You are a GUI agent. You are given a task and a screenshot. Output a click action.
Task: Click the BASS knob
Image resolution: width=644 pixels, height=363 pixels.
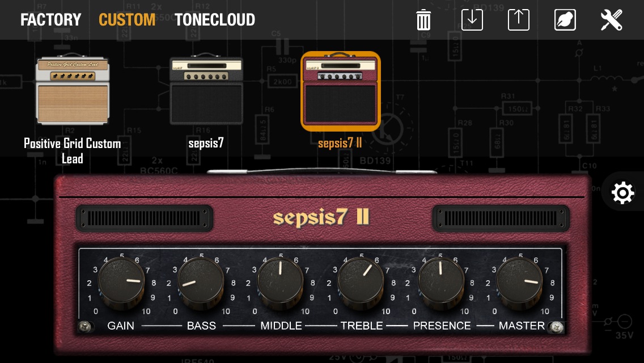(201, 284)
